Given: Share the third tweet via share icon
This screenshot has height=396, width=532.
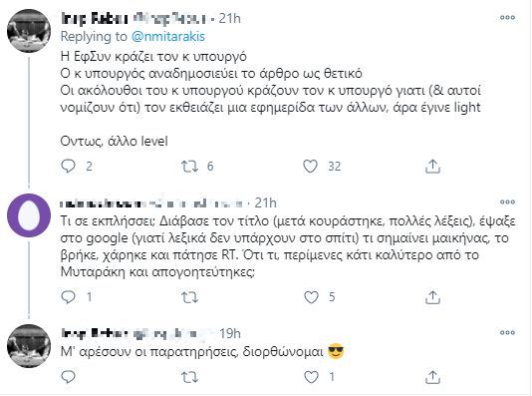Looking at the screenshot, I should pos(432,377).
